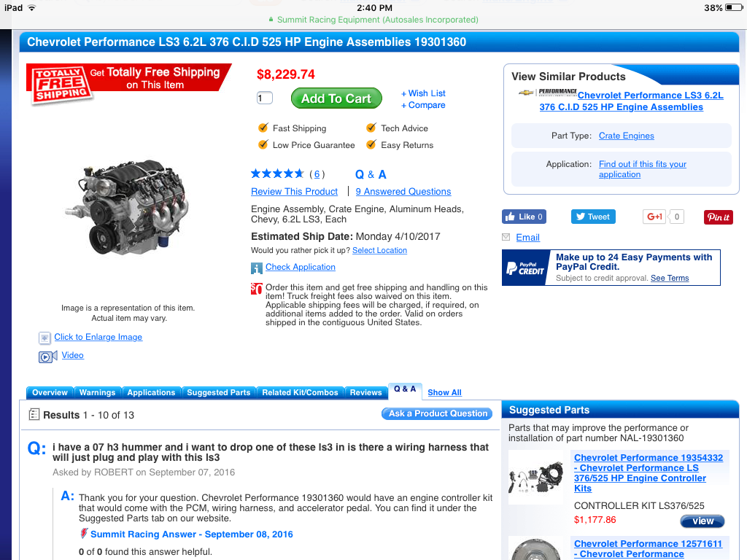The image size is (747, 560).
Task: Switch to the Overview tab
Action: click(50, 392)
